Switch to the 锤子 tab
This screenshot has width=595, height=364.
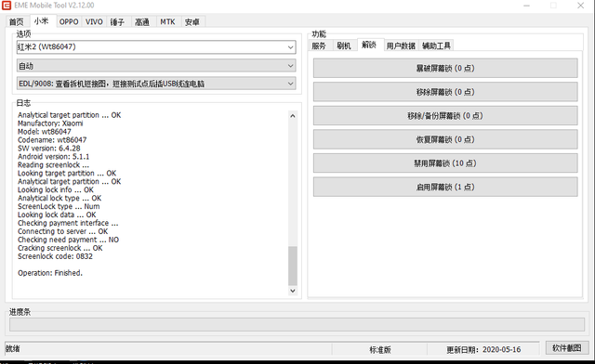point(117,22)
